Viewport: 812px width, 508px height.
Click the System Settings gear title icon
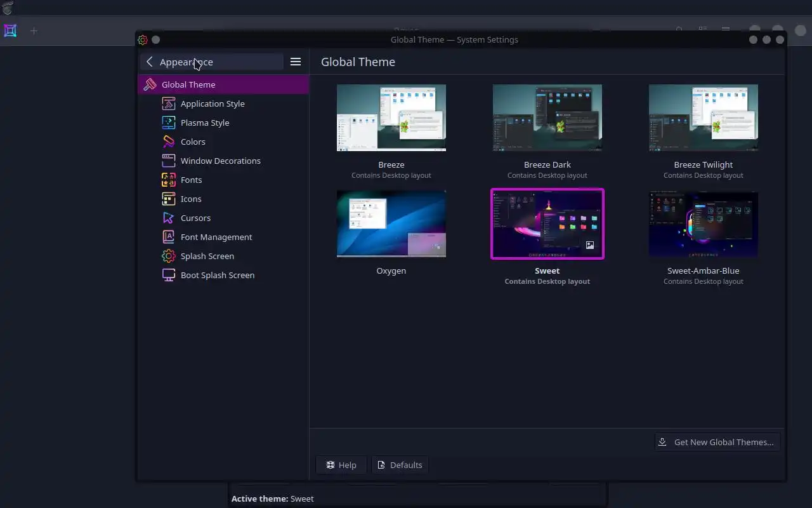click(x=143, y=39)
